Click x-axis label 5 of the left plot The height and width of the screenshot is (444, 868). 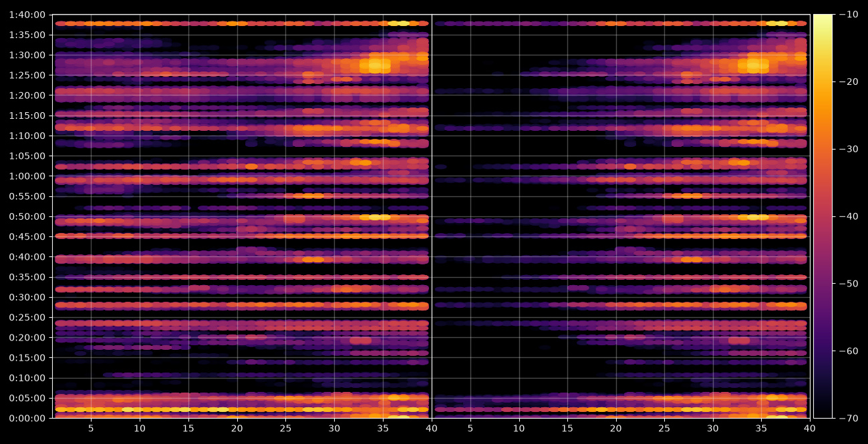pyautogui.click(x=91, y=430)
